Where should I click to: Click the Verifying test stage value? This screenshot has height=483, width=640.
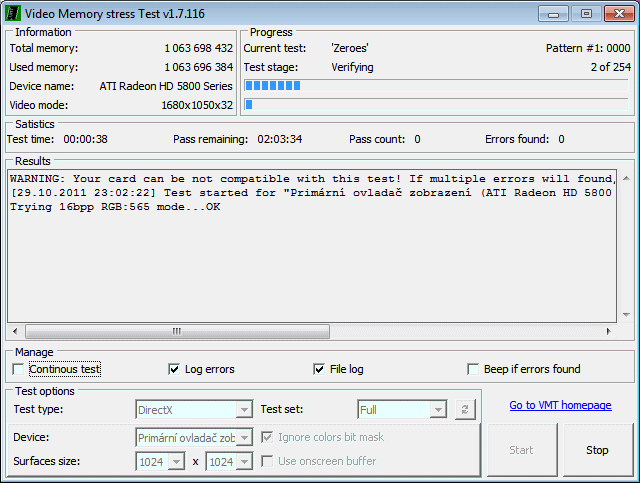click(x=352, y=67)
